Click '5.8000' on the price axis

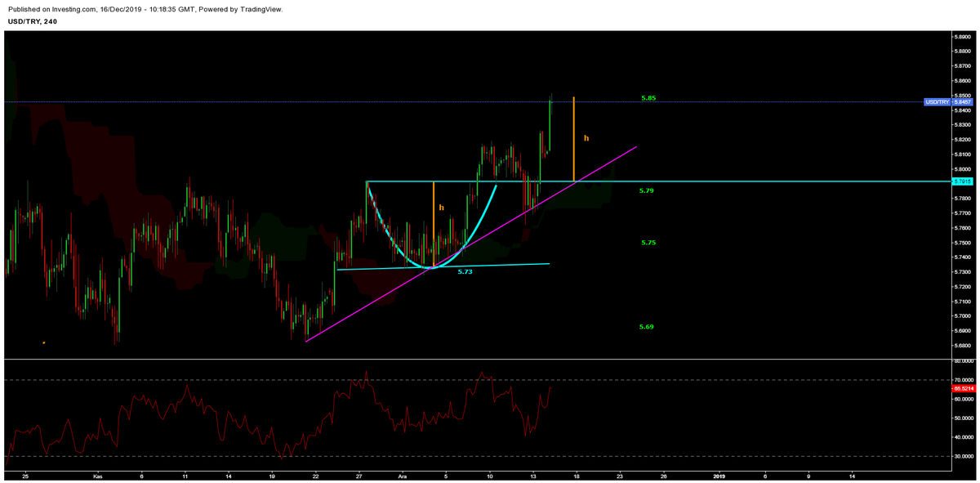(x=964, y=169)
